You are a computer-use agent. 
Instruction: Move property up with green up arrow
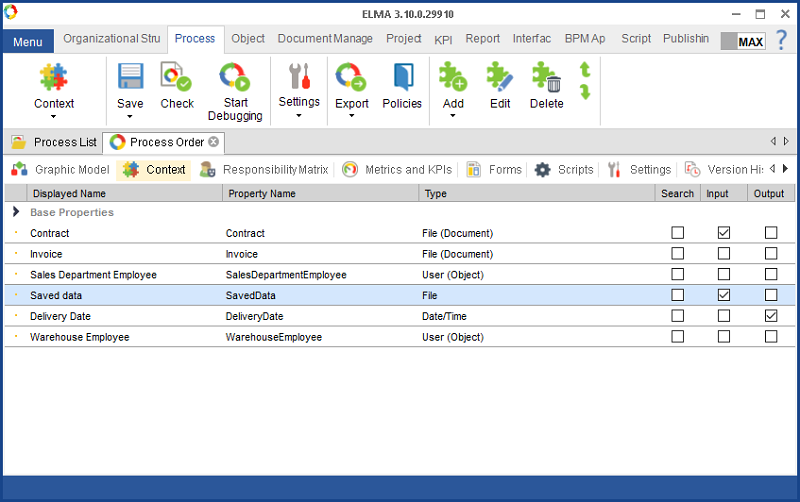(x=585, y=69)
